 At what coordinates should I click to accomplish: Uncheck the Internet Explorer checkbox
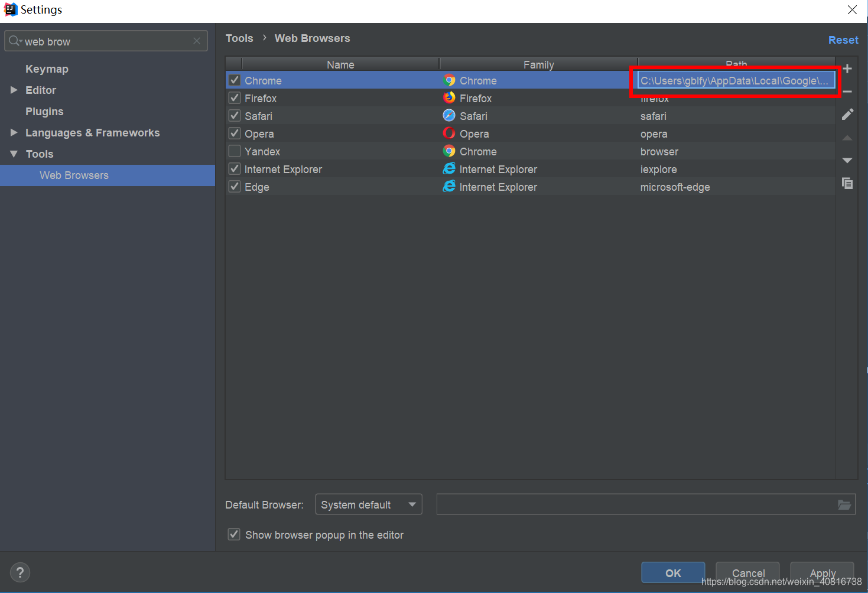[235, 169]
